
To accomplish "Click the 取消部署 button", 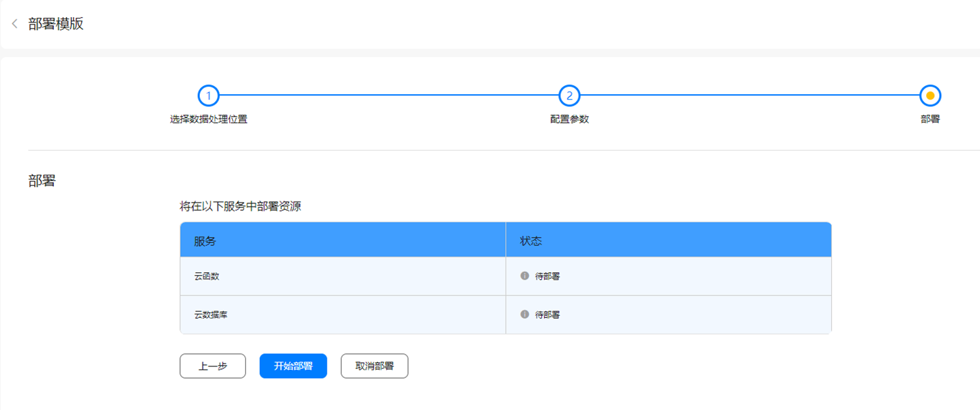I will (x=374, y=366).
